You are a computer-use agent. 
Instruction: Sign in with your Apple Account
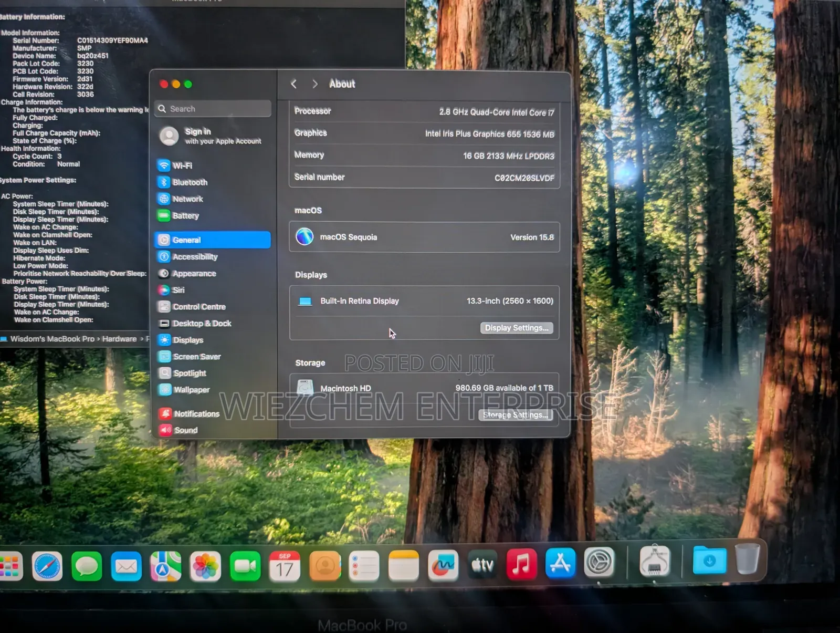click(x=213, y=136)
